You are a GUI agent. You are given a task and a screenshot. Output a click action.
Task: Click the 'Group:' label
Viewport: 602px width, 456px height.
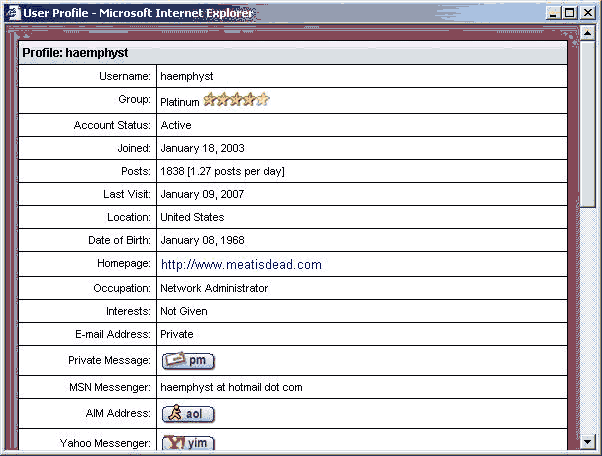[134, 99]
